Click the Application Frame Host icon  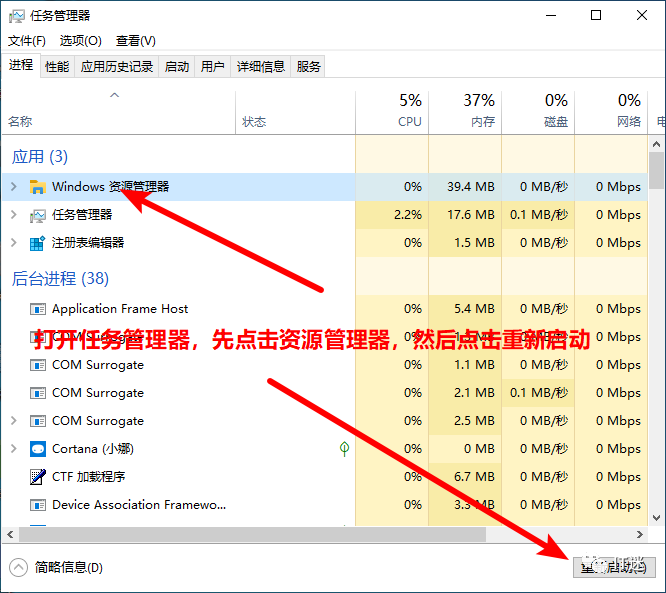(38, 309)
